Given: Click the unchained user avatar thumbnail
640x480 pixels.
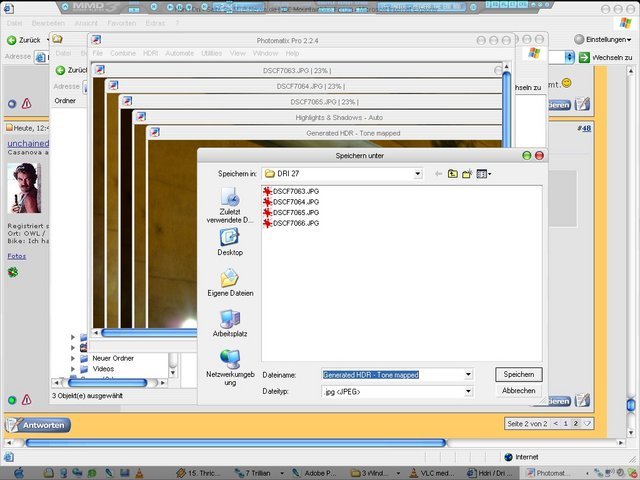Looking at the screenshot, I should tap(24, 188).
